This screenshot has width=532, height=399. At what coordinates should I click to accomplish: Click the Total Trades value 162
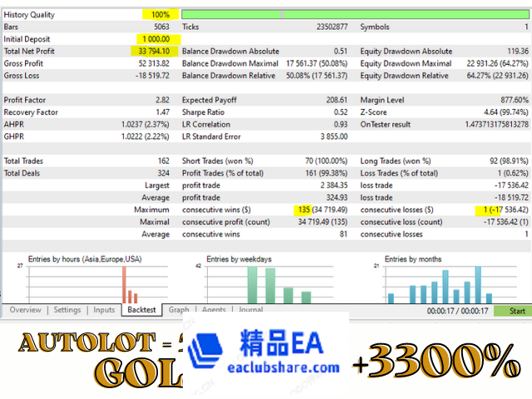(164, 161)
